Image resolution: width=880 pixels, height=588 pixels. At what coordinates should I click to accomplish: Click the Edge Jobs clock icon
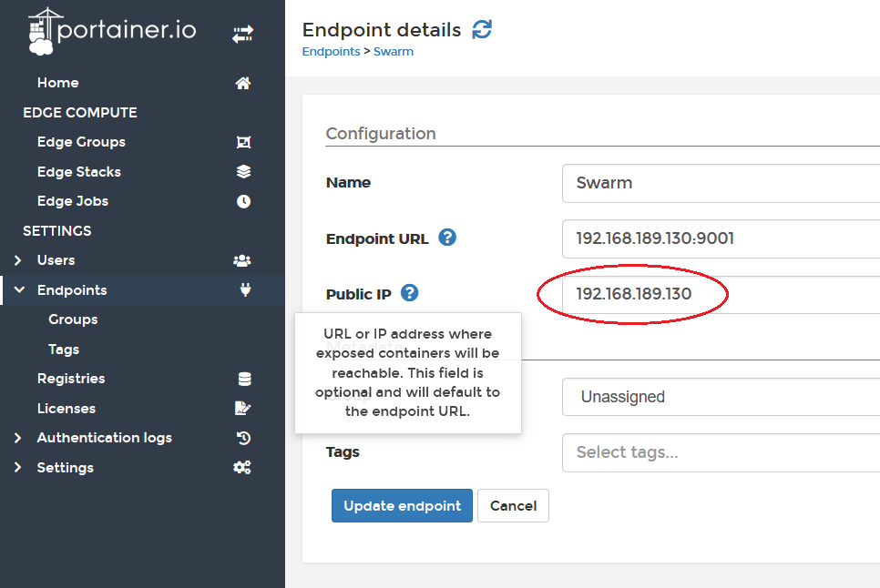click(x=243, y=201)
